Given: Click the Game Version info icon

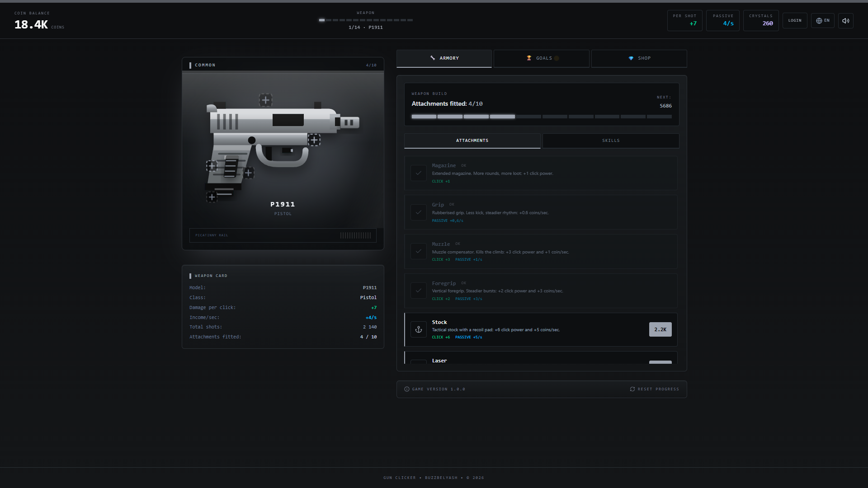Looking at the screenshot, I should (x=407, y=389).
